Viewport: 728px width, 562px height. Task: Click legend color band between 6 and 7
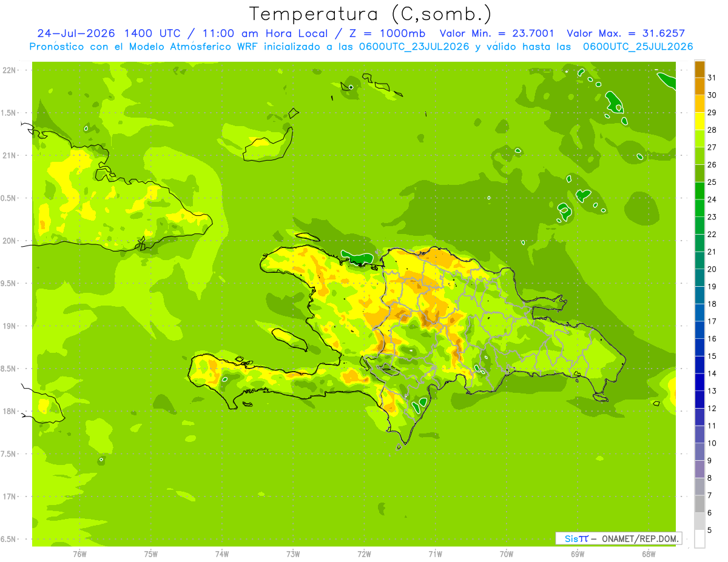(x=699, y=504)
